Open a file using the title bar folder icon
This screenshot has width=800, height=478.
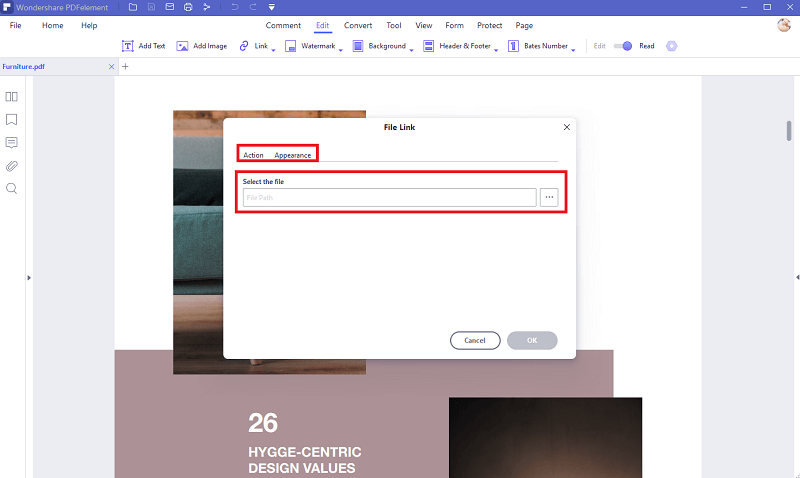point(133,7)
